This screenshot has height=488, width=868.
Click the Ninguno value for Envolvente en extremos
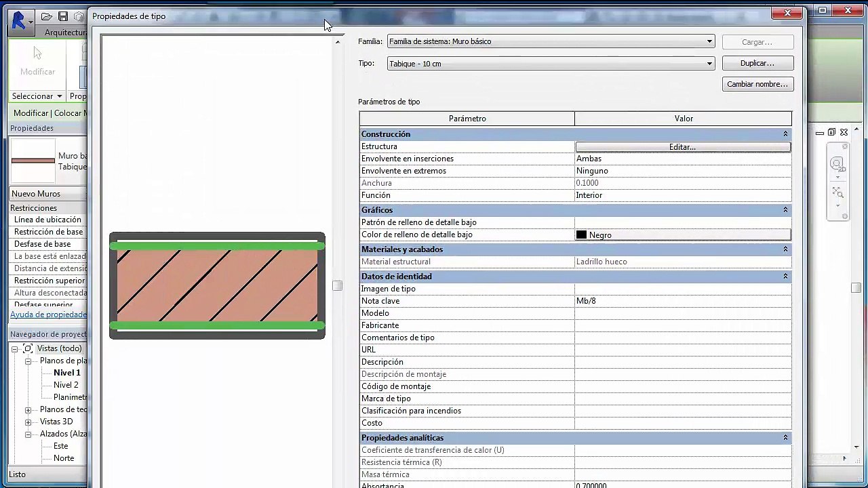coord(683,171)
